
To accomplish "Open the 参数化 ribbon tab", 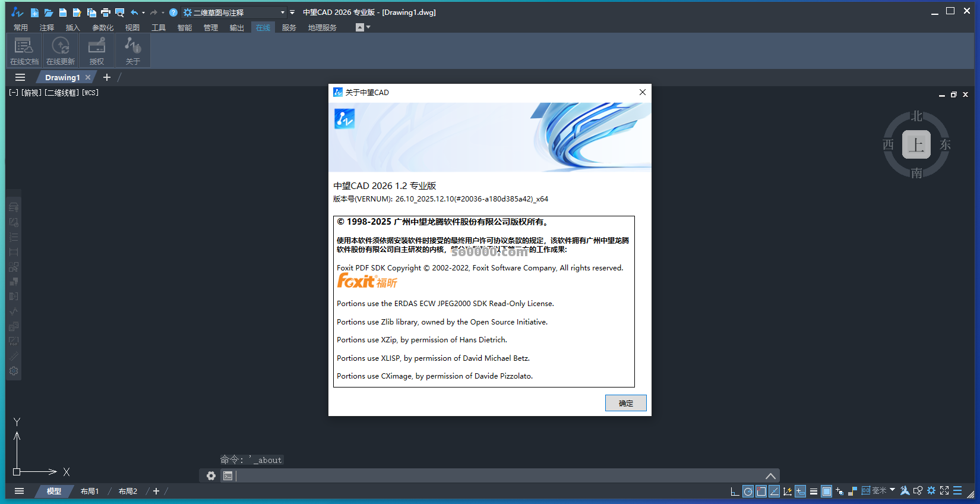I will 103,27.
